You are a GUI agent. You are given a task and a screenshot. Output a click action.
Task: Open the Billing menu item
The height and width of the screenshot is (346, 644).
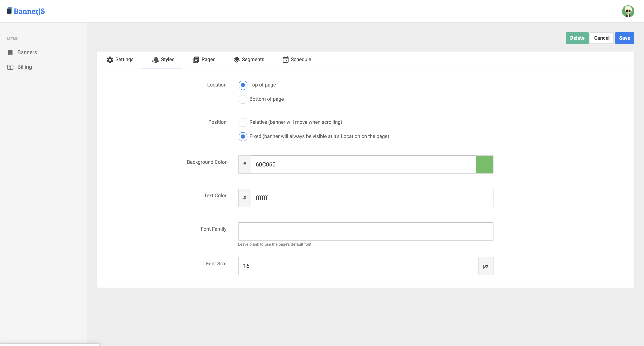click(x=25, y=67)
